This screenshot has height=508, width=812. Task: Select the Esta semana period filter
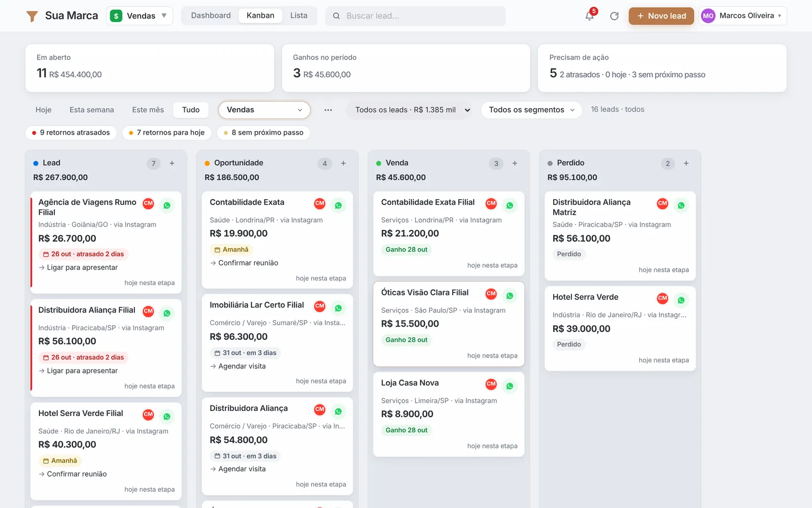point(92,110)
